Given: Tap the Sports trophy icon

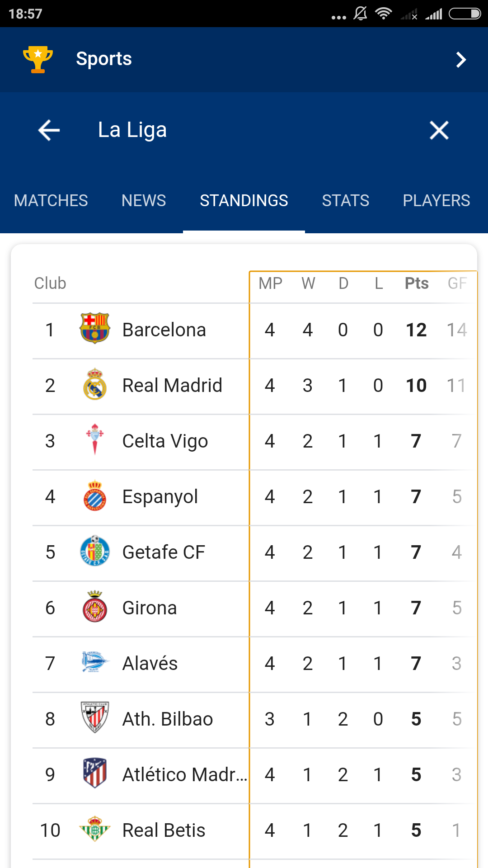Looking at the screenshot, I should pos(38,59).
